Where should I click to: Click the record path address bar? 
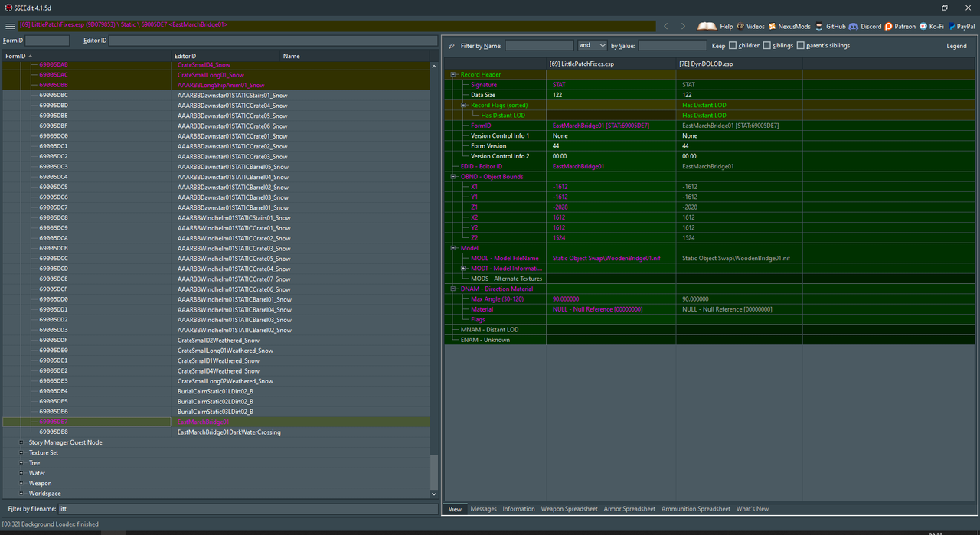tap(337, 25)
